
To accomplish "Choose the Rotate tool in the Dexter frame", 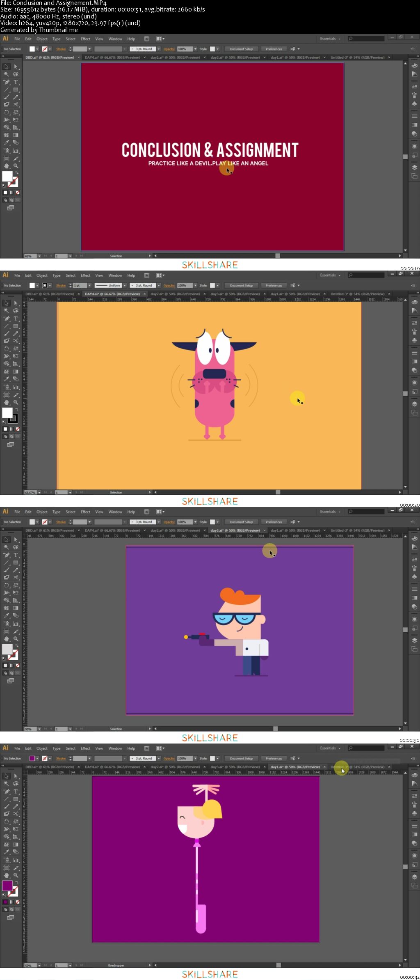I will pyautogui.click(x=7, y=585).
